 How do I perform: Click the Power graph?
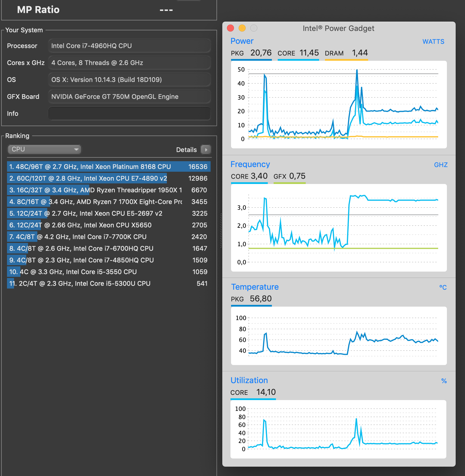(339, 104)
